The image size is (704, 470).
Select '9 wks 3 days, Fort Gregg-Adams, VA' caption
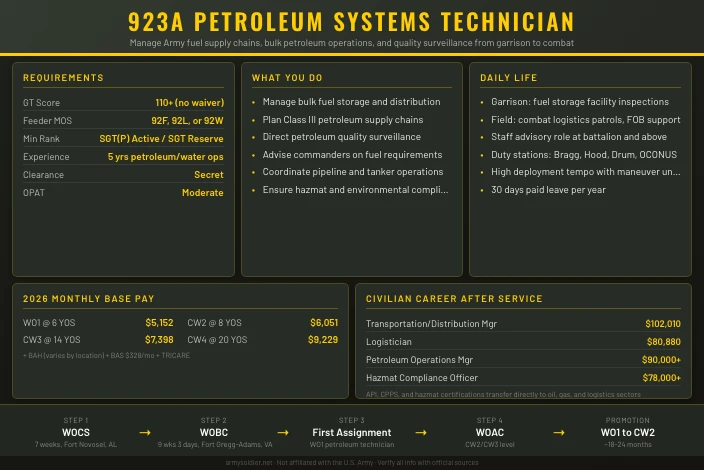(215, 444)
